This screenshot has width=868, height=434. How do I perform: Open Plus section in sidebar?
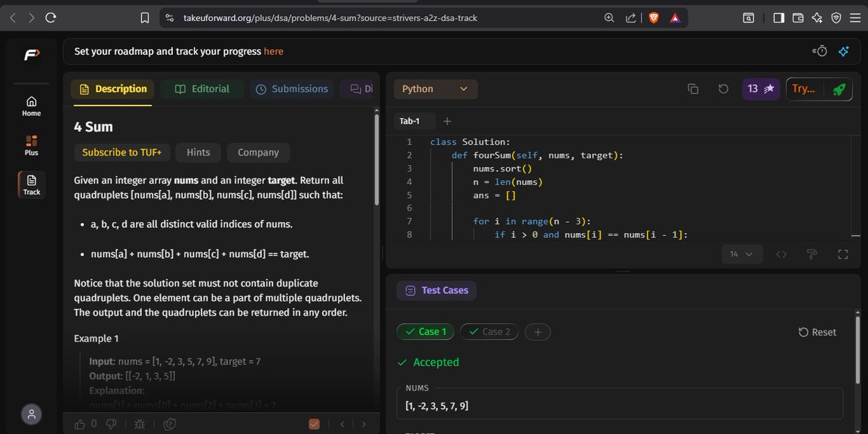click(x=31, y=145)
